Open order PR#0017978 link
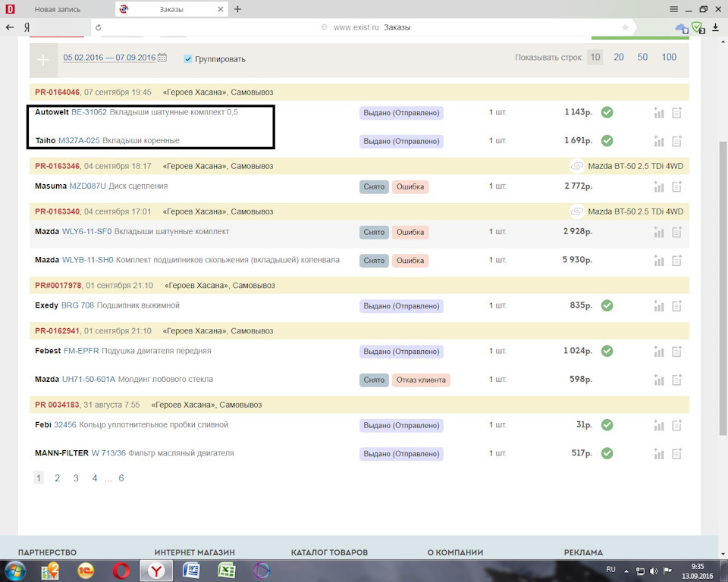 coord(58,285)
